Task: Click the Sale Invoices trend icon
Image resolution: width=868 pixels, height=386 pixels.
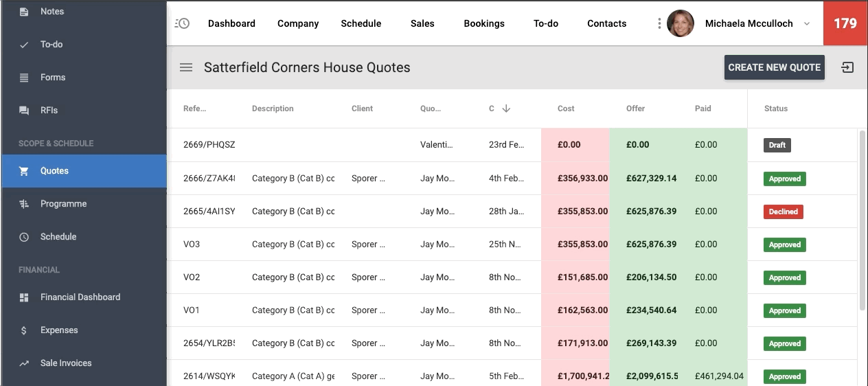Action: pos(24,363)
